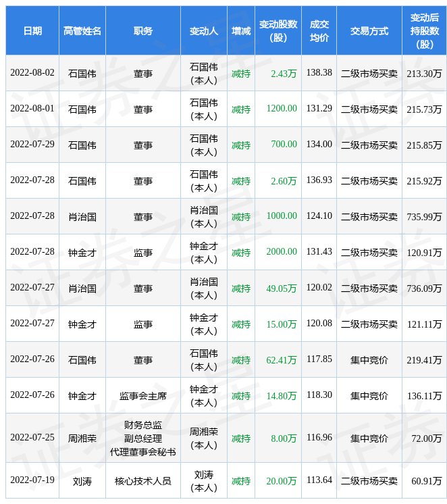Click the holding value 215.85万

pos(424,145)
